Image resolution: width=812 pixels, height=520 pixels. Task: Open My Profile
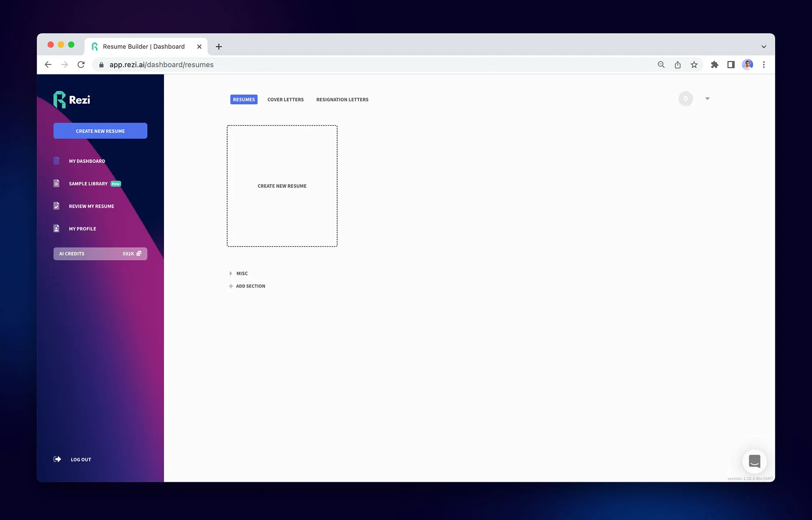[x=82, y=228]
